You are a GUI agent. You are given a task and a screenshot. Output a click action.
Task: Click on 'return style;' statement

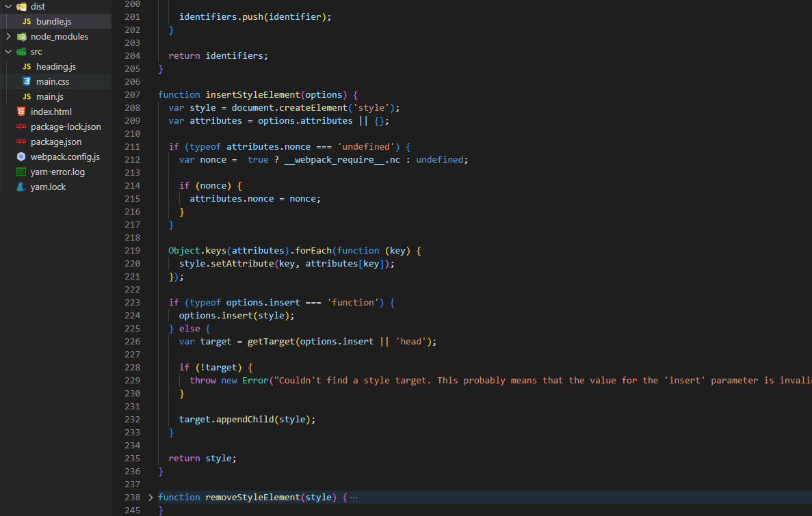[x=202, y=459]
